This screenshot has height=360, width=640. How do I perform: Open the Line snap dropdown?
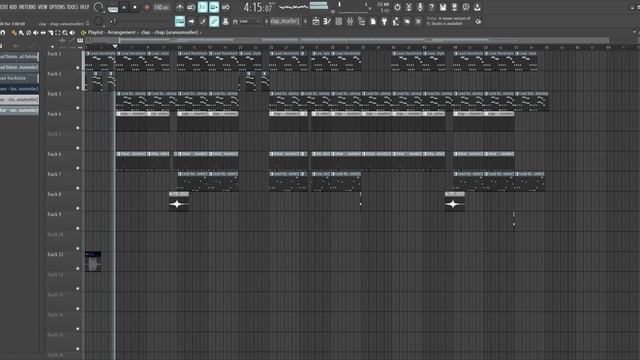coord(246,21)
